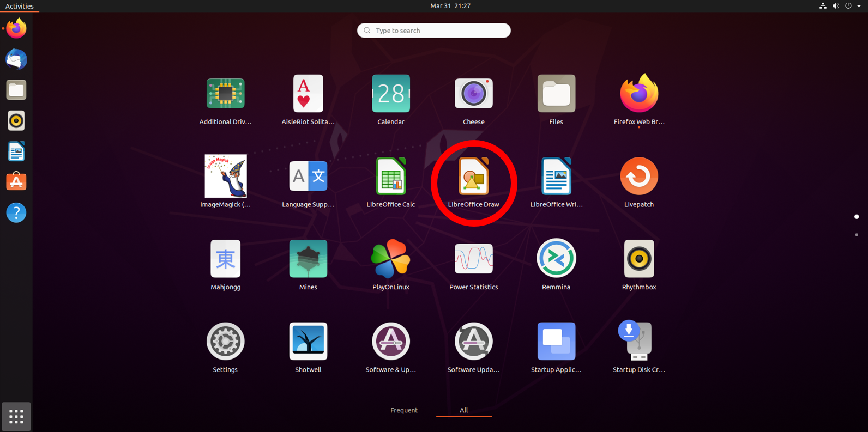Open Thunderbird Mail from dock
Viewport: 868px width, 432px height.
[x=16, y=59]
